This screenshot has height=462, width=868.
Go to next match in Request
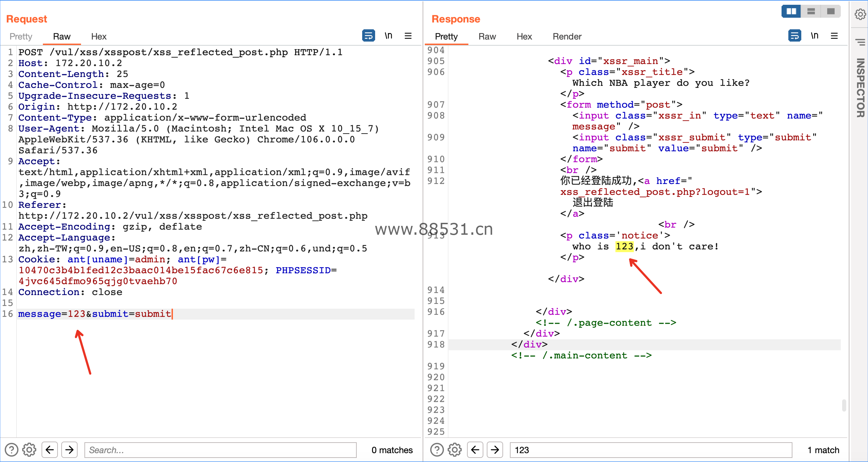69,450
